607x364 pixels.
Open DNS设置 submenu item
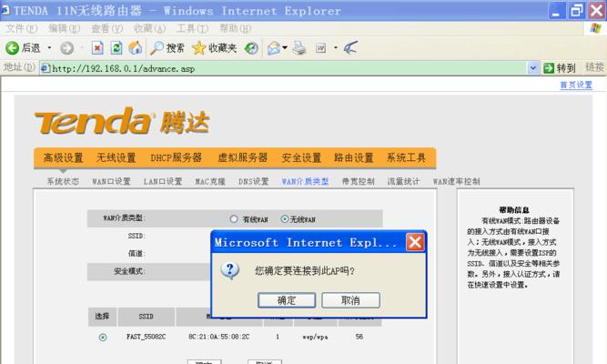(253, 181)
